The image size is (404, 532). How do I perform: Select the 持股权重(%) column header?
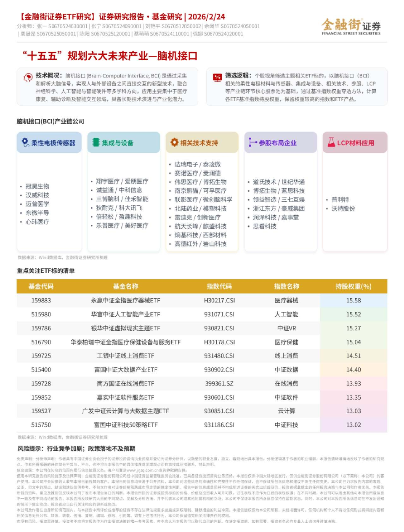pos(353,286)
